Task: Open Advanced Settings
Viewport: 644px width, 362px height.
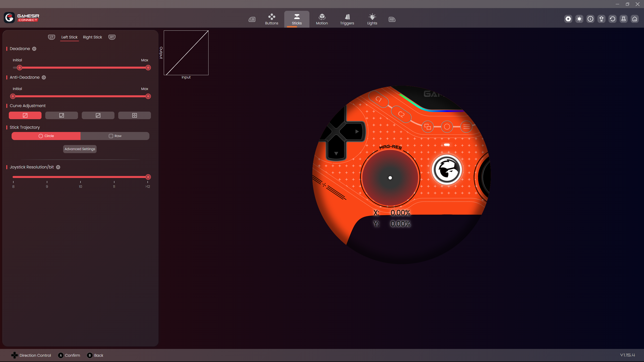Action: coord(80,149)
